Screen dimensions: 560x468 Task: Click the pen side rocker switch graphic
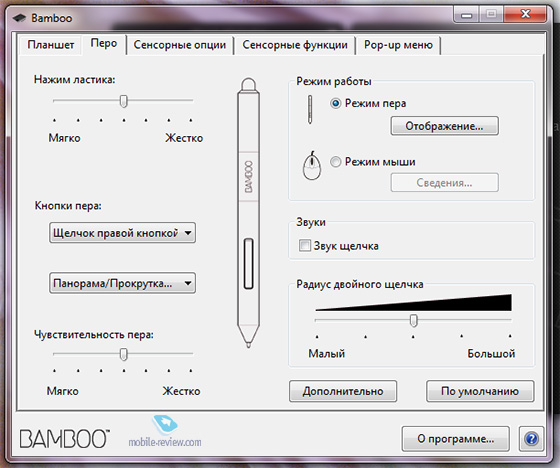248,263
